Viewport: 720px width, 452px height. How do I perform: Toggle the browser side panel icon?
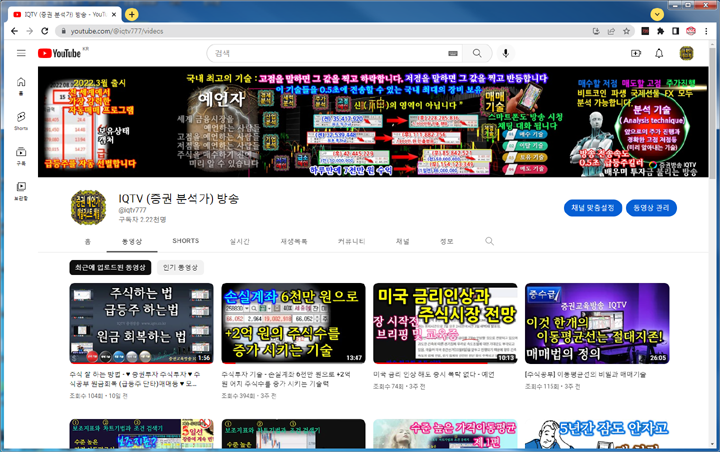coord(675,31)
